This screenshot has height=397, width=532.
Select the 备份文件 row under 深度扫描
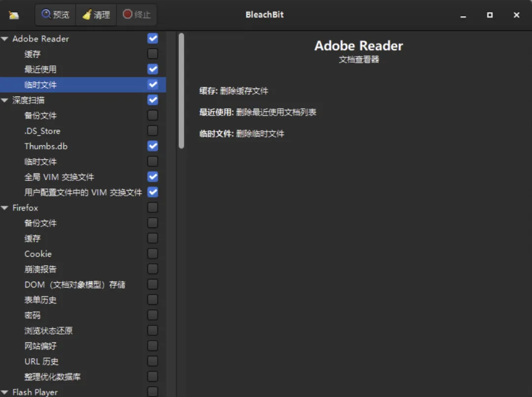click(x=40, y=115)
